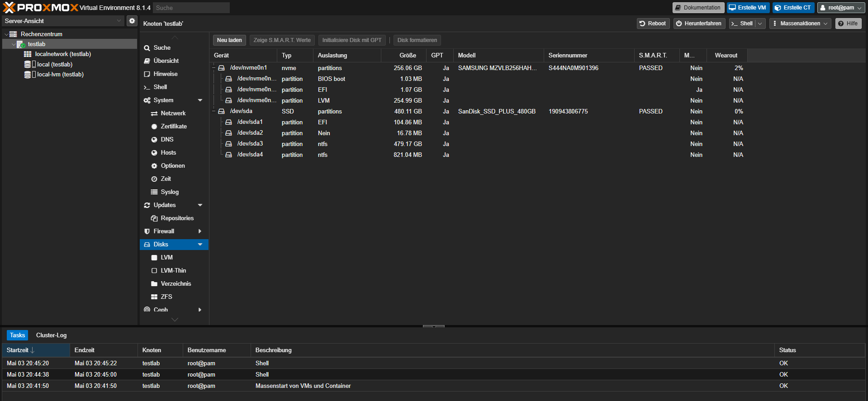This screenshot has height=401, width=868.
Task: Click Zeige S.M.A.R.T. Werte button
Action: [282, 40]
